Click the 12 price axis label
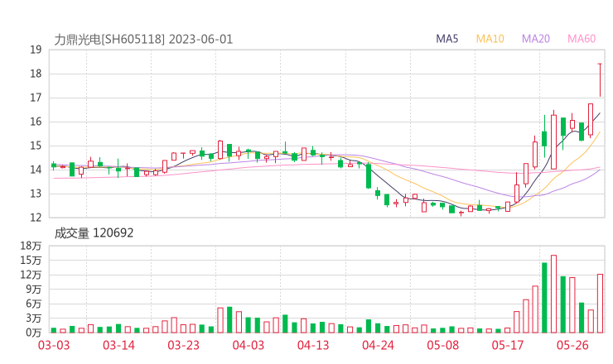Viewport: 613px width, 364px height. (36, 218)
